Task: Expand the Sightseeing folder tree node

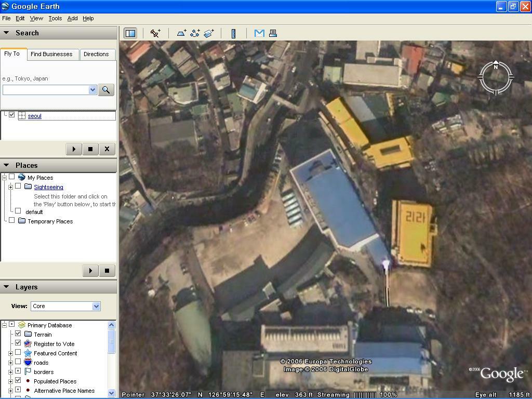Action: click(10, 187)
